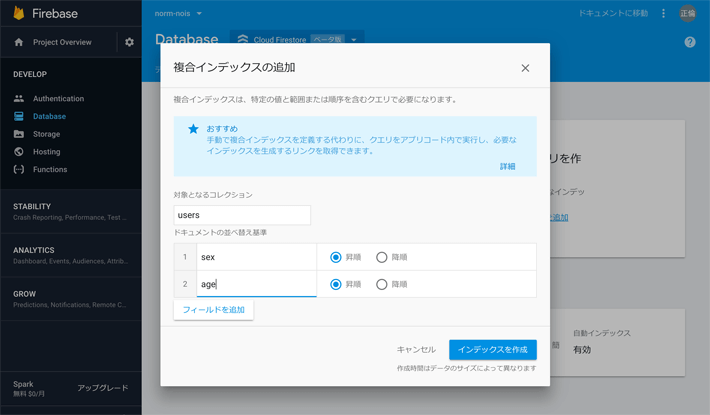Click the Storage folder icon

tap(19, 134)
